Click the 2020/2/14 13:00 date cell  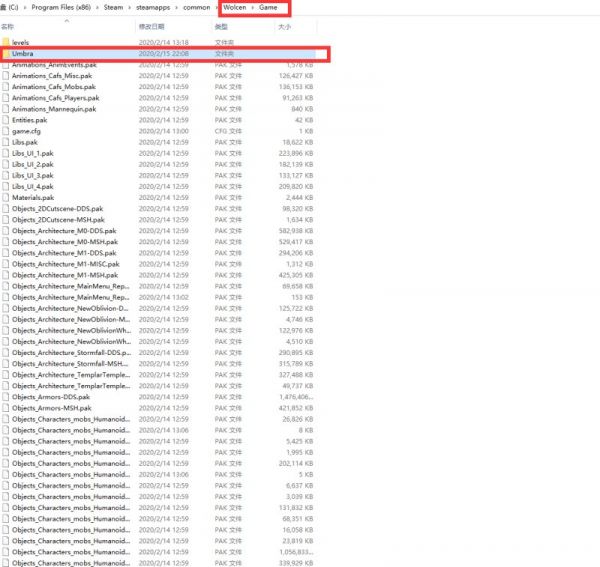[163, 131]
